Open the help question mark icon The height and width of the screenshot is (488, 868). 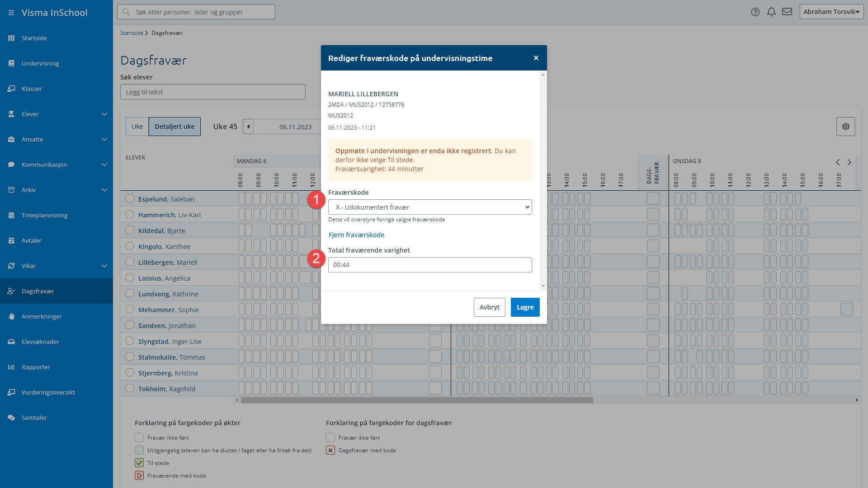(755, 12)
